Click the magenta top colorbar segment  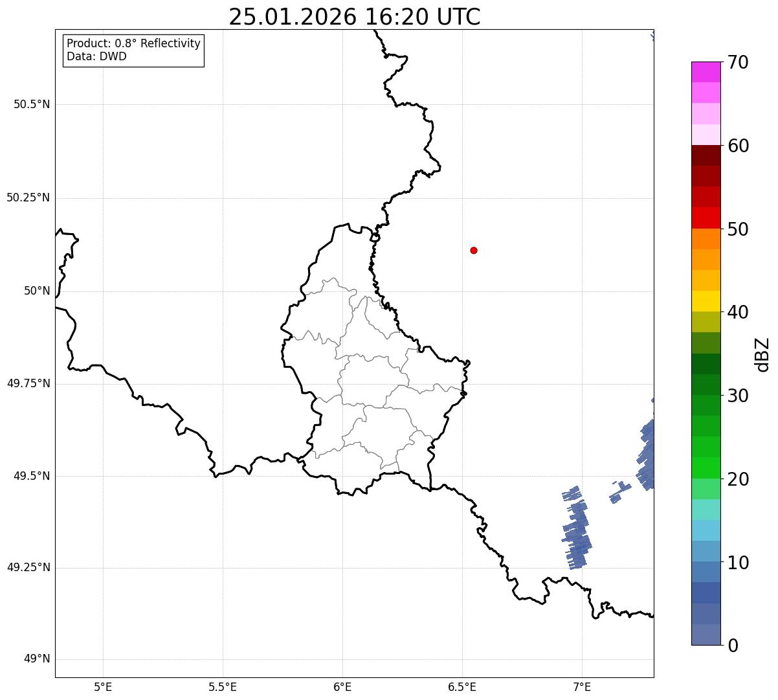coord(706,72)
